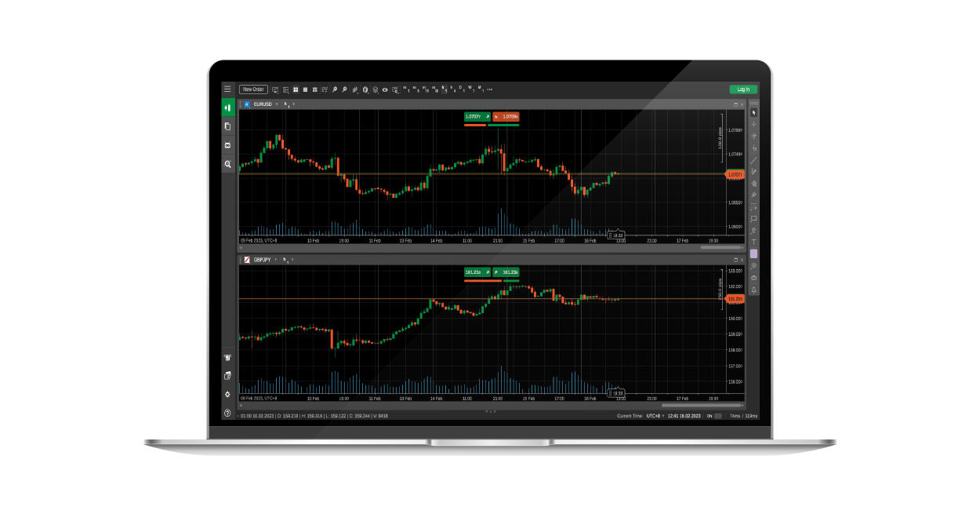
Task: Select the single chart layout icon
Action: [305, 89]
